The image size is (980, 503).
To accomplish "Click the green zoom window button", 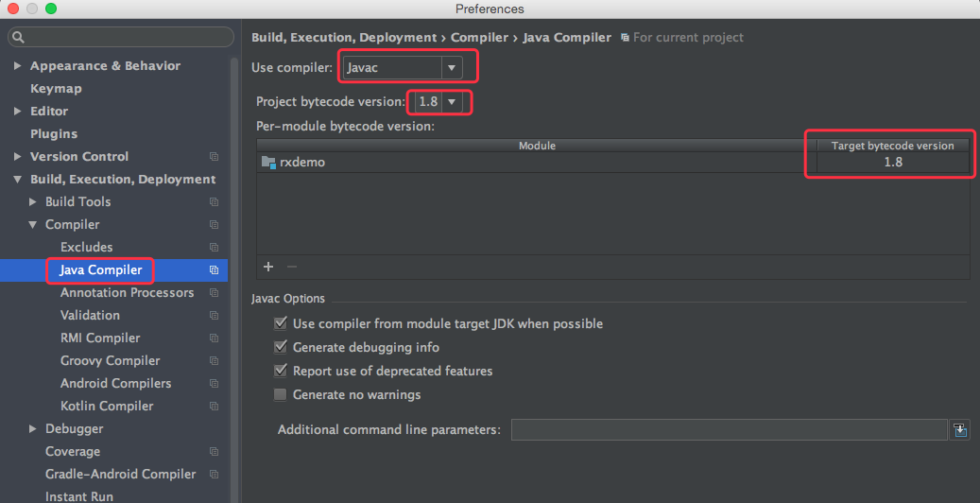I will point(51,9).
